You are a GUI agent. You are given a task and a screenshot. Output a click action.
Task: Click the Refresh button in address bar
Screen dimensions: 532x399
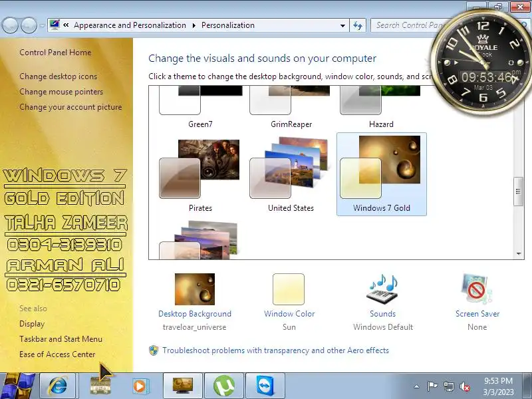[358, 25]
